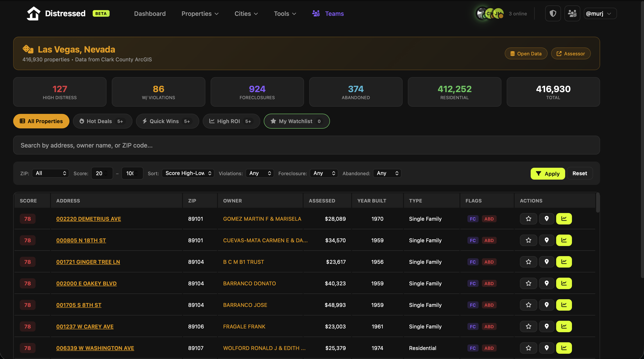
Task: Click online users avatar cluster
Action: click(x=490, y=13)
